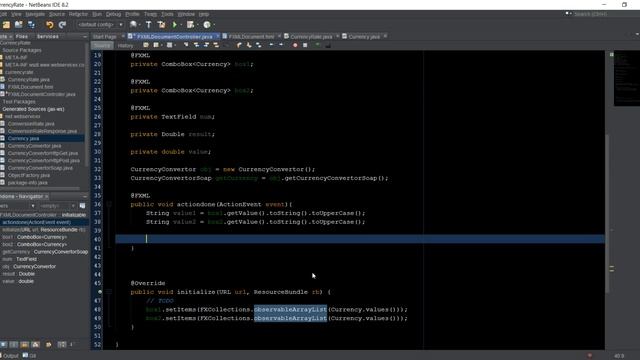640x360 pixels.
Task: Switch editor to History view
Action: coord(125,45)
